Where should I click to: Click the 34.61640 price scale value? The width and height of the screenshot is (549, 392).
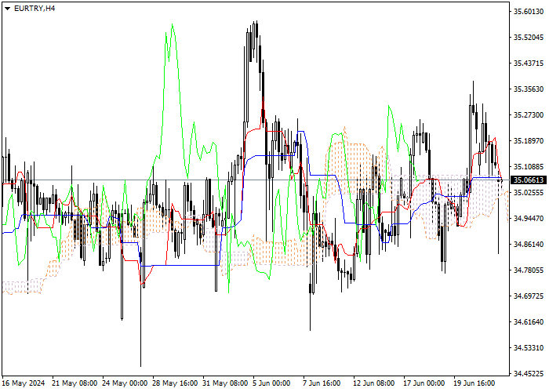[529, 322]
